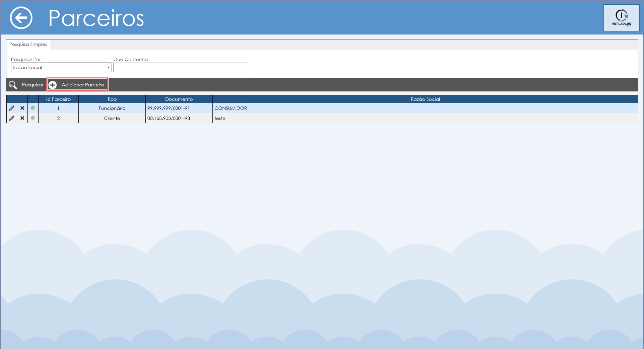Click the Parceiros page title
Viewport: 644px width, 349px height.
[96, 18]
